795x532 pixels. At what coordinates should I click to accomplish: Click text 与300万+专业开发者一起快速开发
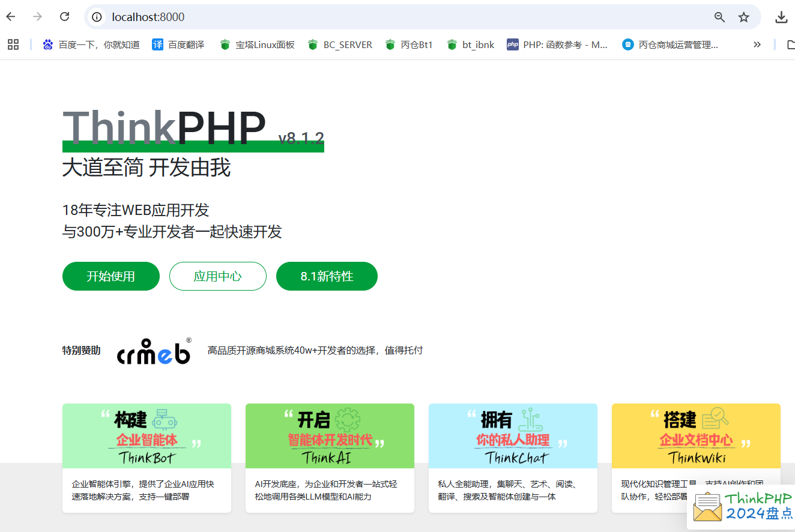pyautogui.click(x=172, y=232)
